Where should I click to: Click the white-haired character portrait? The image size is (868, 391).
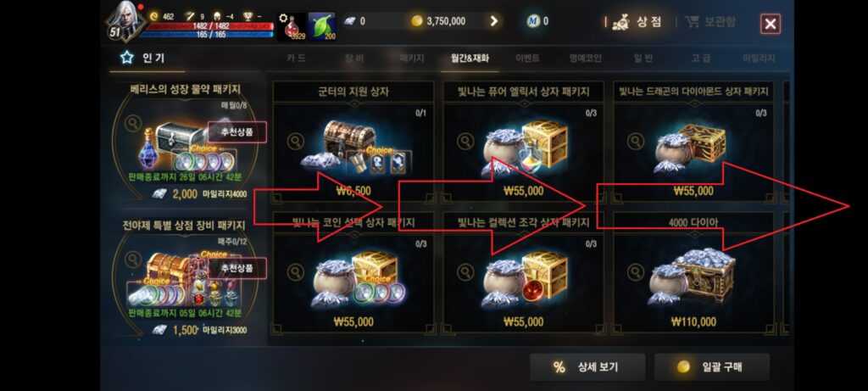pos(125,21)
